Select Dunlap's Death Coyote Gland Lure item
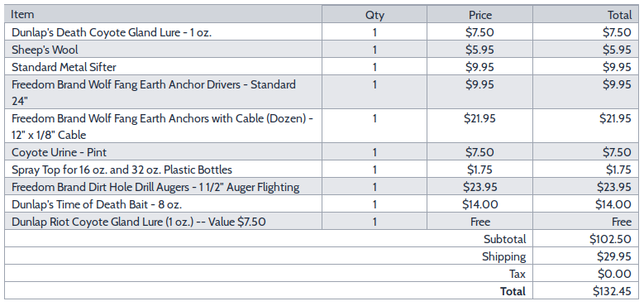 (112, 32)
